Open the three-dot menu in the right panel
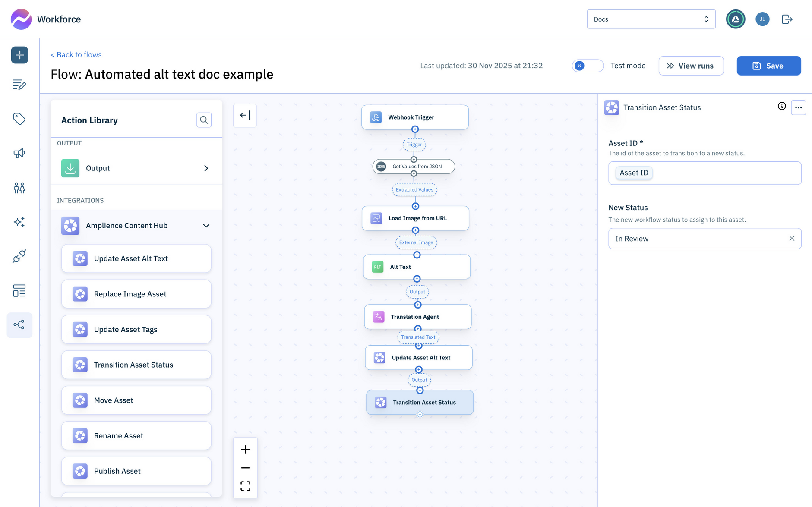This screenshot has height=507, width=812. 798,107
